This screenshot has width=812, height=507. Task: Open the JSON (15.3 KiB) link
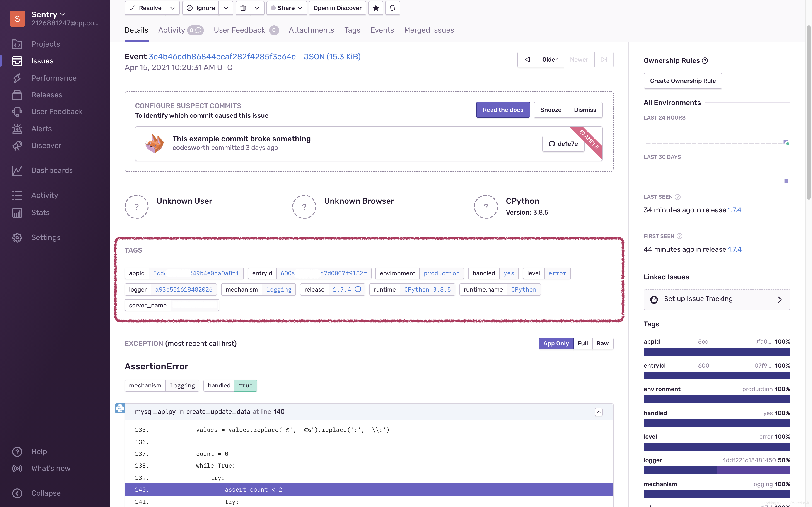[332, 56]
